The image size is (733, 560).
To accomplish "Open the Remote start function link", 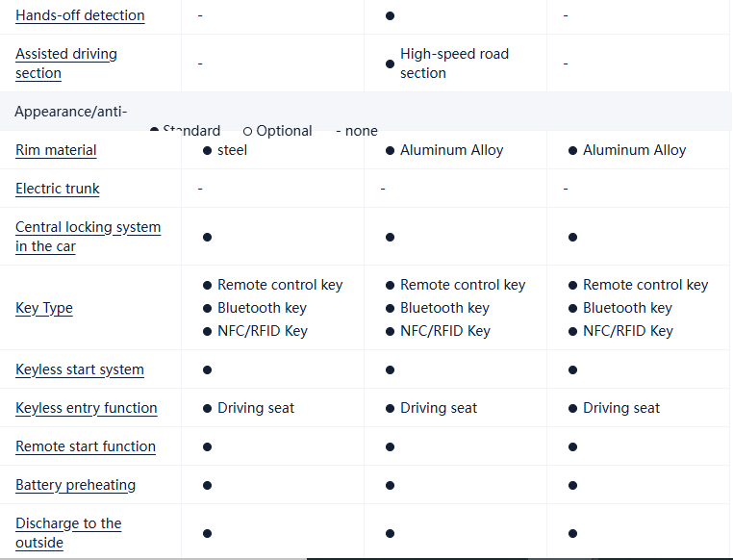I will tap(86, 446).
